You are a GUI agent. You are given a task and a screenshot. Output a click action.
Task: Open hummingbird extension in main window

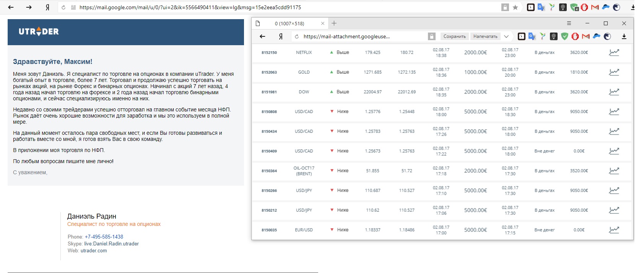[552, 7]
